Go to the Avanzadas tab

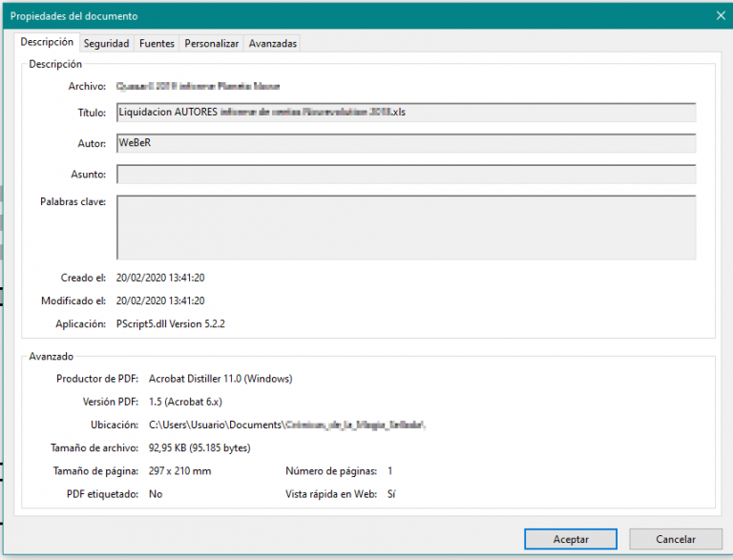pos(273,43)
